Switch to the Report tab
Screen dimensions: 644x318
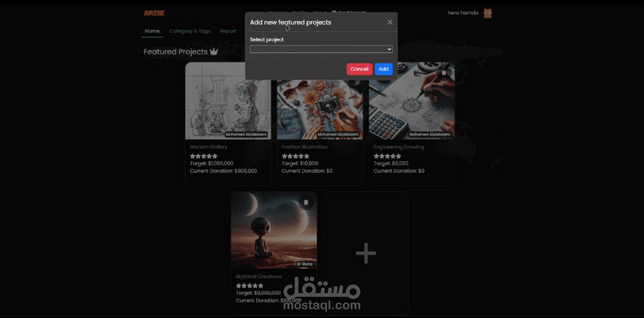[228, 31]
